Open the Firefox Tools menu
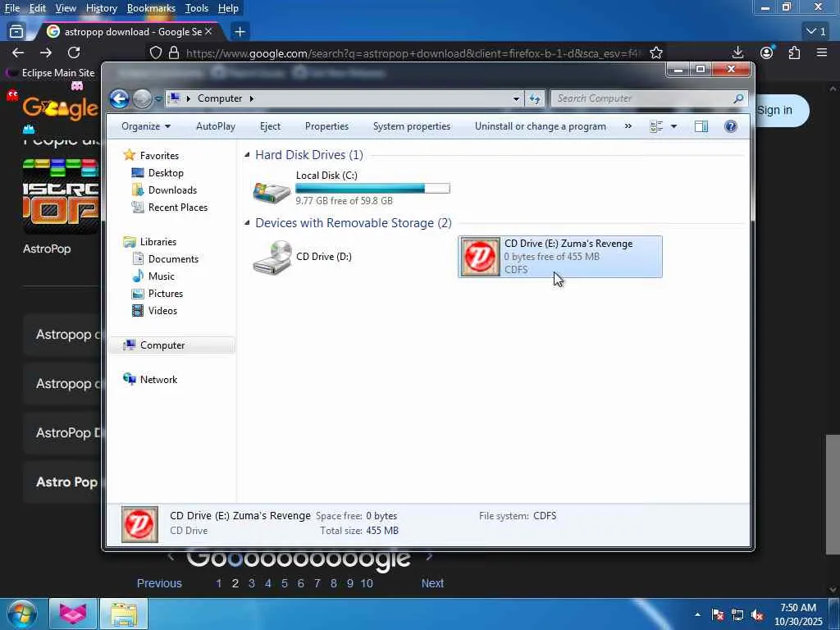Image resolution: width=840 pixels, height=630 pixels. [197, 8]
